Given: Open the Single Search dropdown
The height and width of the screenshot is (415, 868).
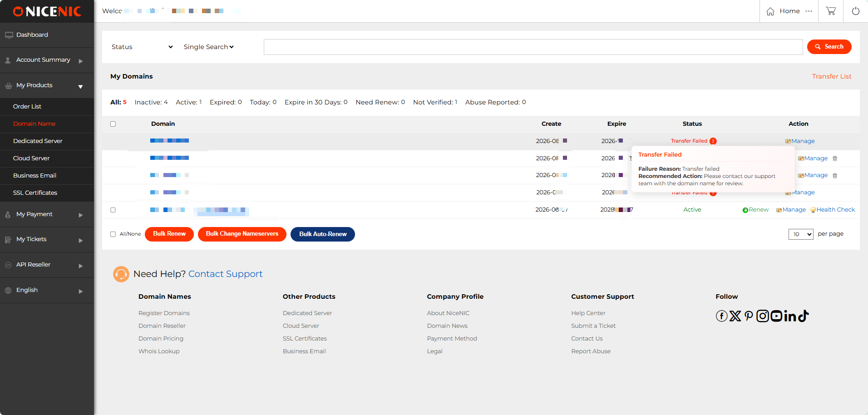Looking at the screenshot, I should (209, 47).
